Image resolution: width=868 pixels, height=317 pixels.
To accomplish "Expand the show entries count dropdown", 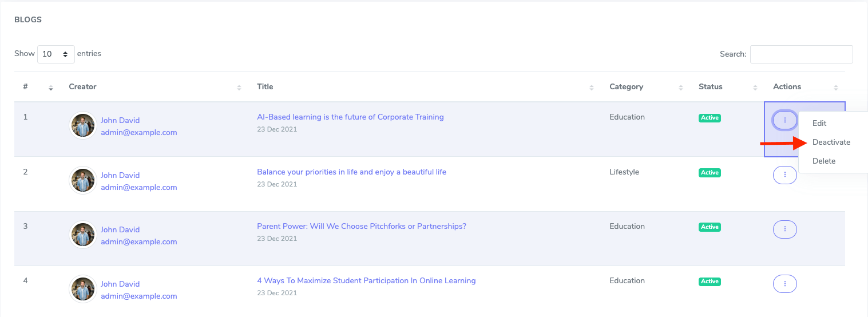I will click(x=56, y=54).
